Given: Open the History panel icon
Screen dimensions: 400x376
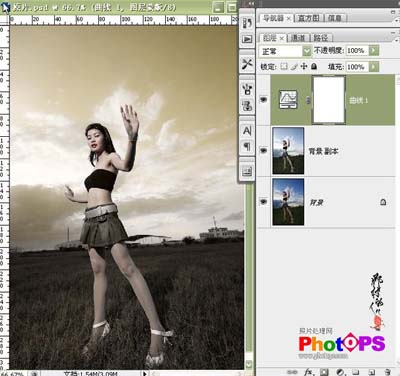Looking at the screenshot, I should 247,23.
